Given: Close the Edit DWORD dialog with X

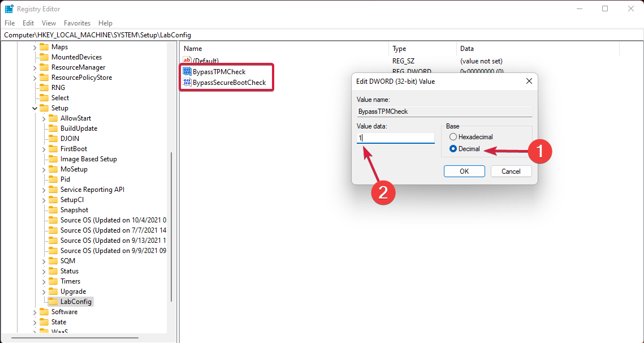Looking at the screenshot, I should click(x=529, y=82).
